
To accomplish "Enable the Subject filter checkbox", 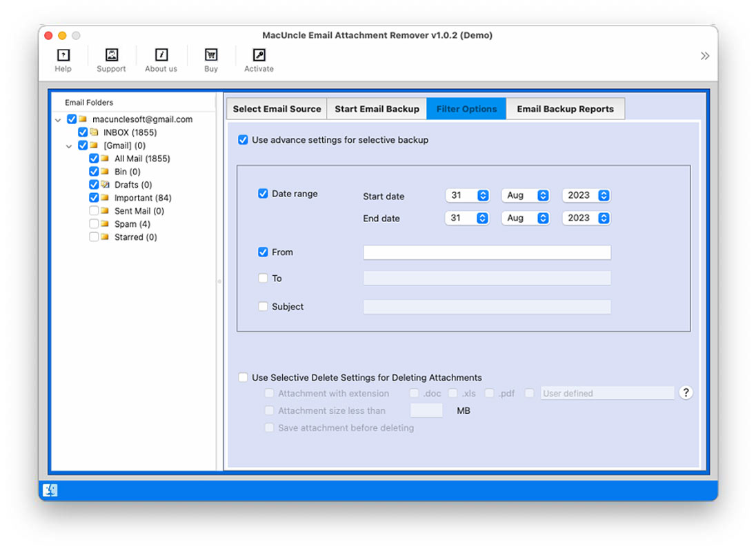I will [x=263, y=305].
